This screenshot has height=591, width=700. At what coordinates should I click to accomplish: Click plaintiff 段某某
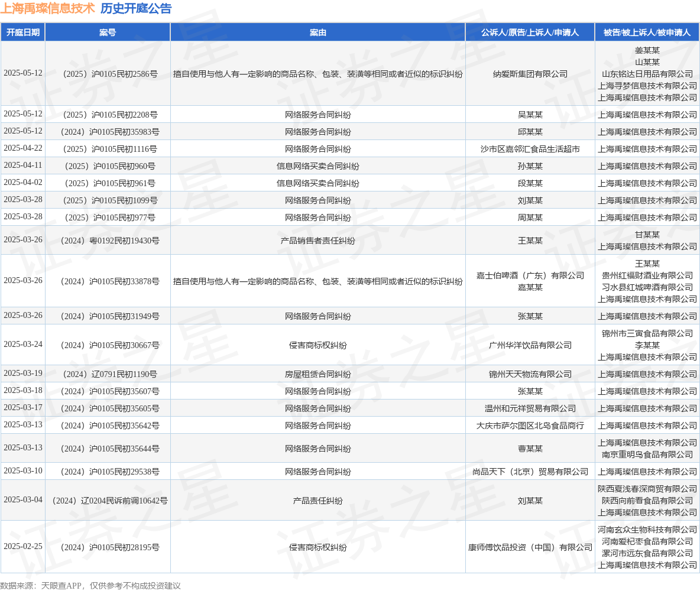530,183
